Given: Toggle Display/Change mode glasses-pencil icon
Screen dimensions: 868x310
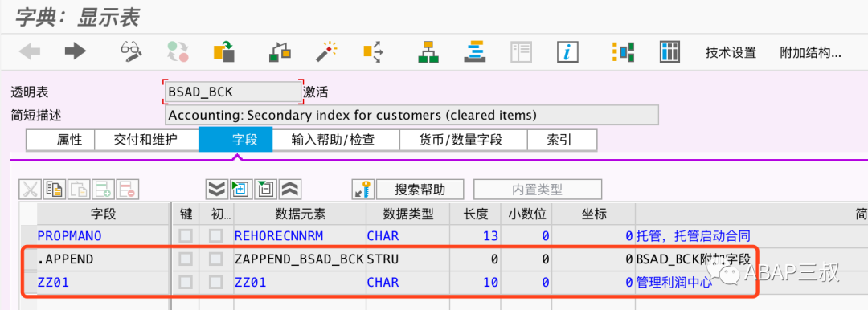Looking at the screenshot, I should pos(131,51).
